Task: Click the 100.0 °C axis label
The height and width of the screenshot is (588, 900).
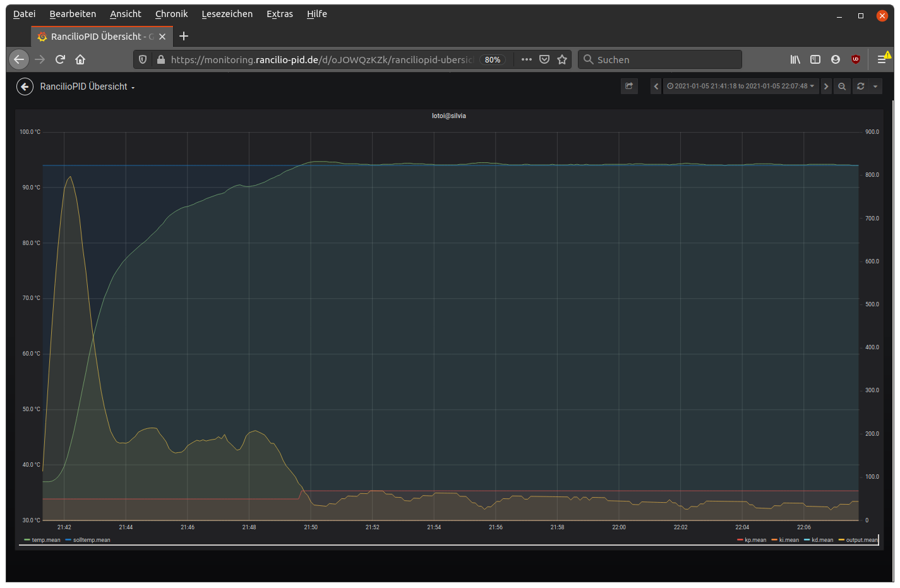Action: (30, 132)
